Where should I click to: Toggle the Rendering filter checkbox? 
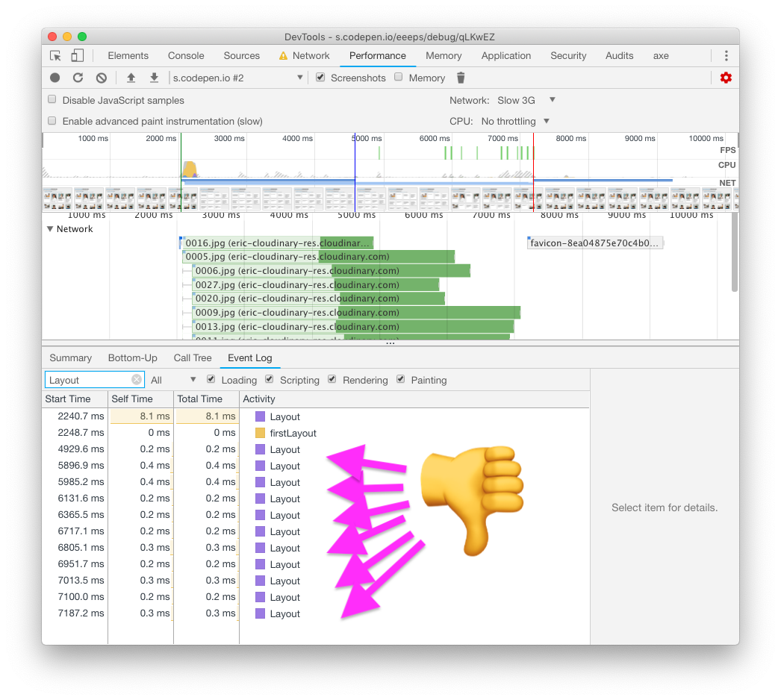pos(332,380)
